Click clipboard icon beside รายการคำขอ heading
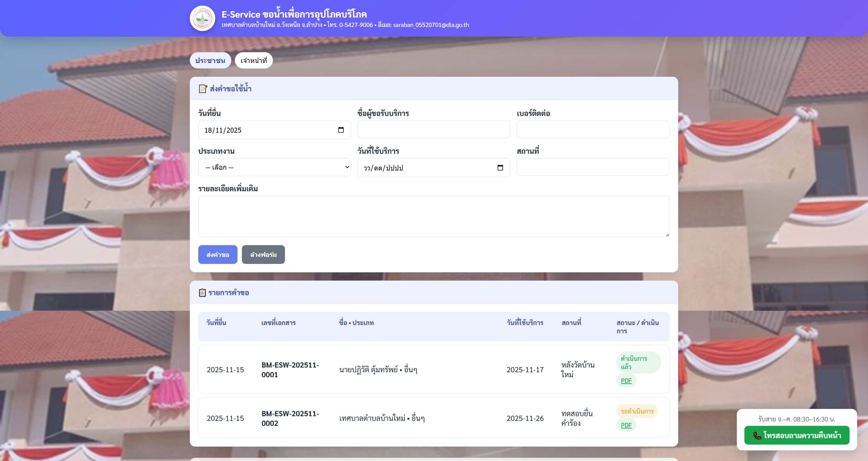 pyautogui.click(x=202, y=293)
